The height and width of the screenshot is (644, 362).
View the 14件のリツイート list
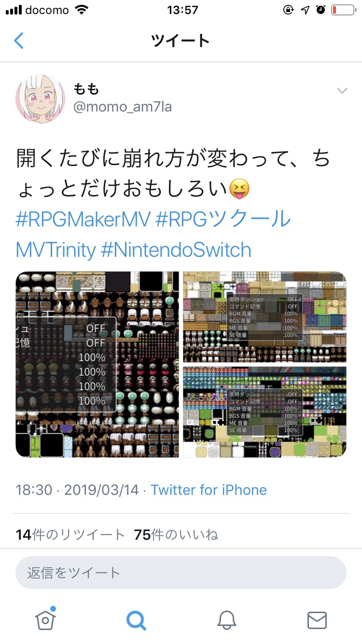[70, 534]
